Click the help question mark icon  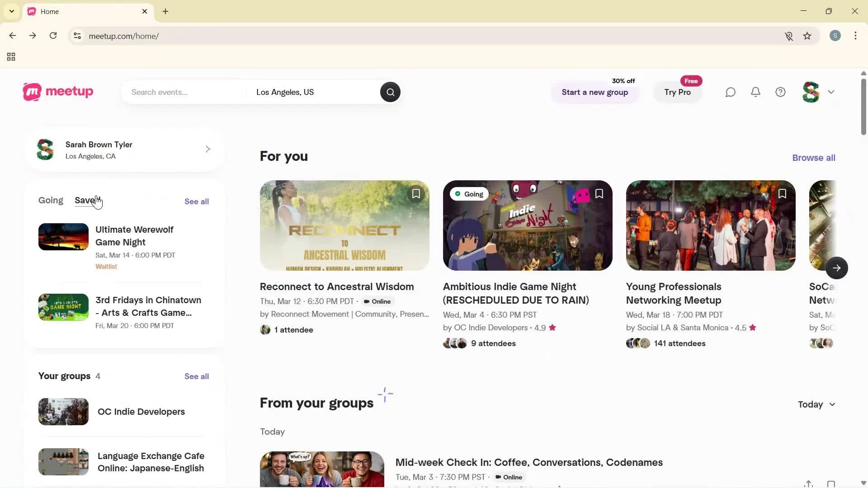(x=780, y=92)
